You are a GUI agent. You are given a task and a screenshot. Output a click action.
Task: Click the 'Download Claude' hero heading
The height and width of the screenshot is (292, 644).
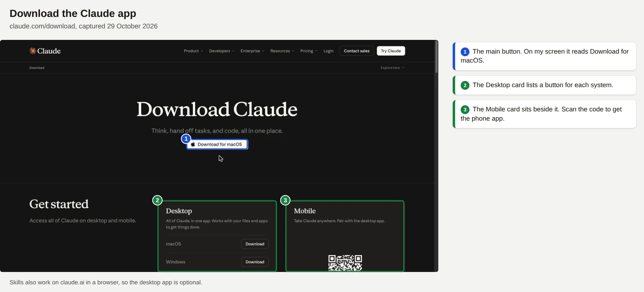pyautogui.click(x=217, y=109)
